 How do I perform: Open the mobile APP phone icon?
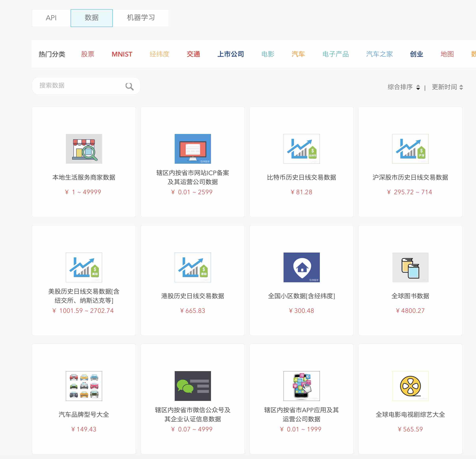click(301, 386)
